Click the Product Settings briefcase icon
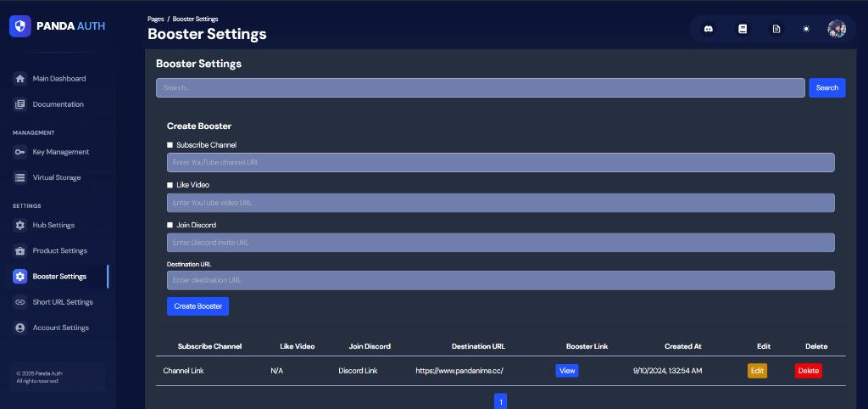The height and width of the screenshot is (409, 868). pos(20,251)
